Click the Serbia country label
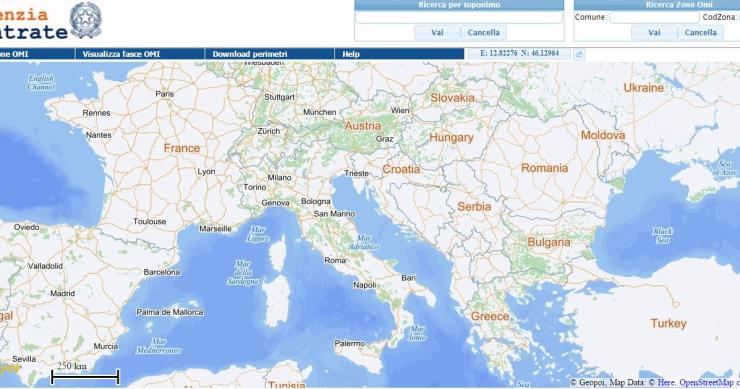Viewport: 740px width, 389px height. [x=474, y=207]
